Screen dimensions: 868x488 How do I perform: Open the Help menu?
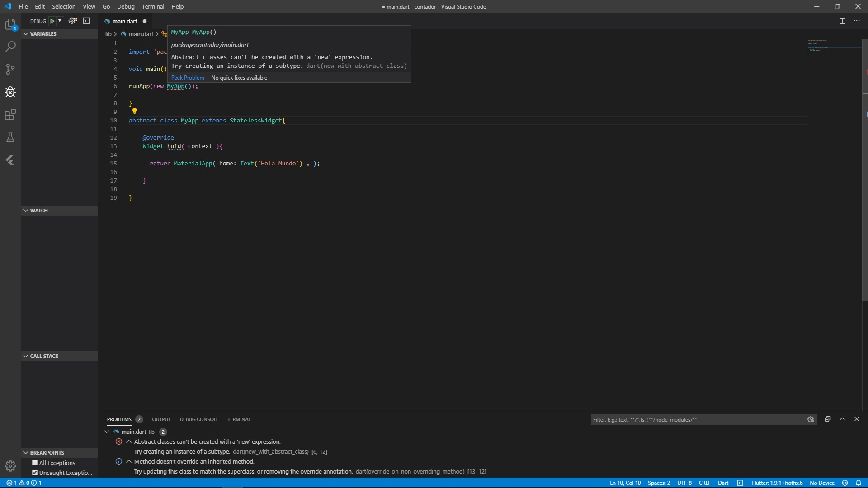point(178,6)
